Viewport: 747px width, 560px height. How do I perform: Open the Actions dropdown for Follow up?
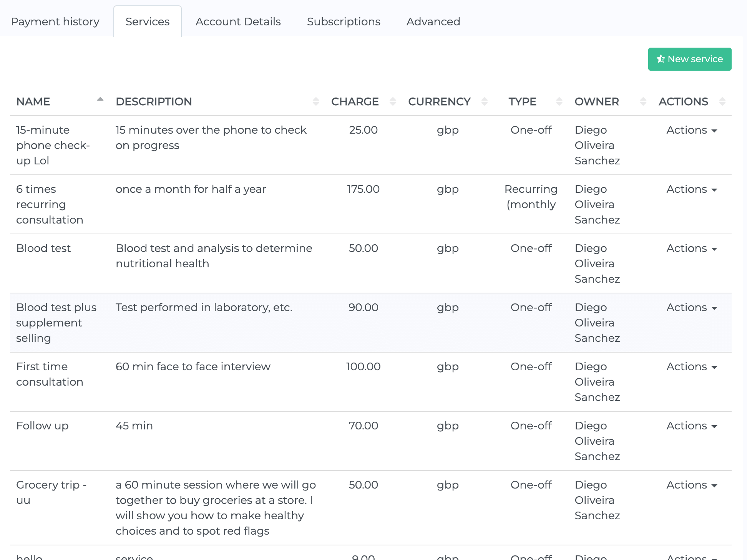click(691, 426)
